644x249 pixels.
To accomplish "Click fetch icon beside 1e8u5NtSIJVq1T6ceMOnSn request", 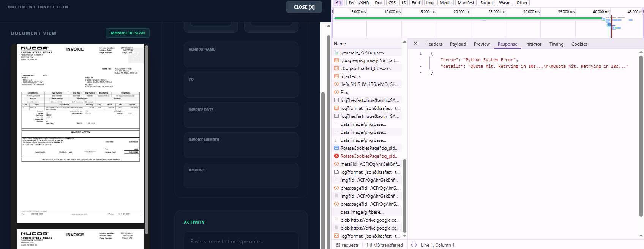I will coord(336,84).
